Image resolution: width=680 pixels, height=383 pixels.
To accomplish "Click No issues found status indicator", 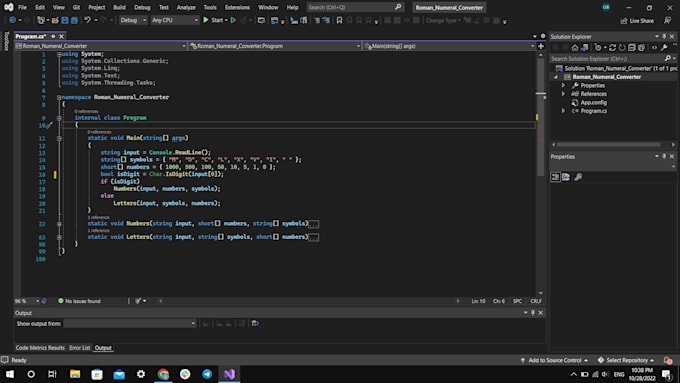I will click(79, 301).
